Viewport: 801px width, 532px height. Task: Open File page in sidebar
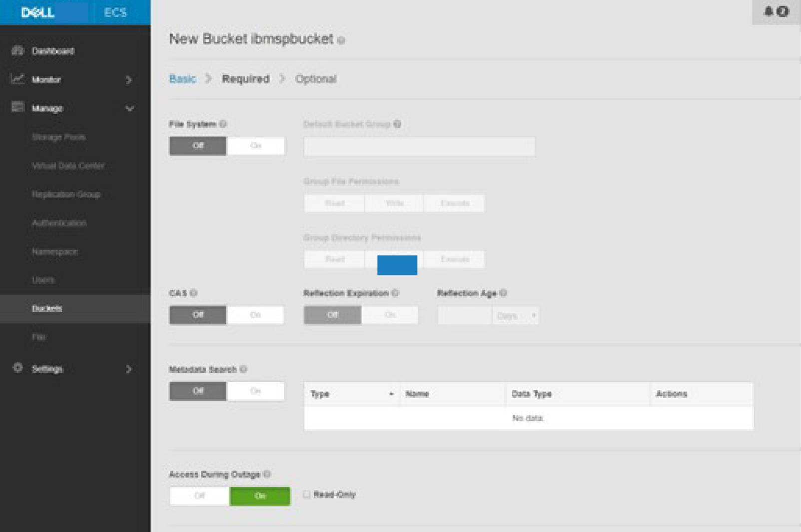point(39,337)
